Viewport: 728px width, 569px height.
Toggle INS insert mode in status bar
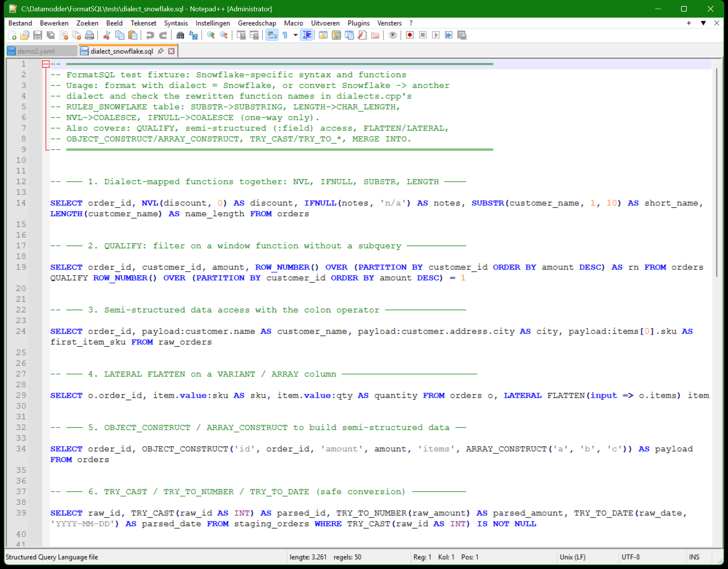point(694,557)
